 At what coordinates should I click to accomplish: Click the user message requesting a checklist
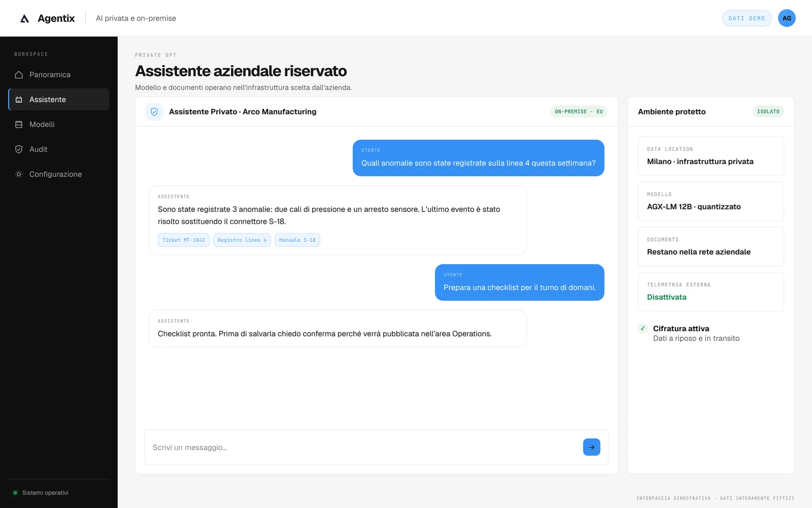pyautogui.click(x=520, y=282)
